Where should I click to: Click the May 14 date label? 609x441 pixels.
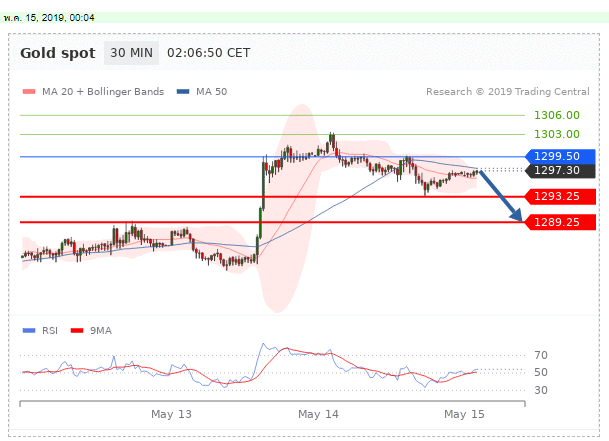click(318, 414)
